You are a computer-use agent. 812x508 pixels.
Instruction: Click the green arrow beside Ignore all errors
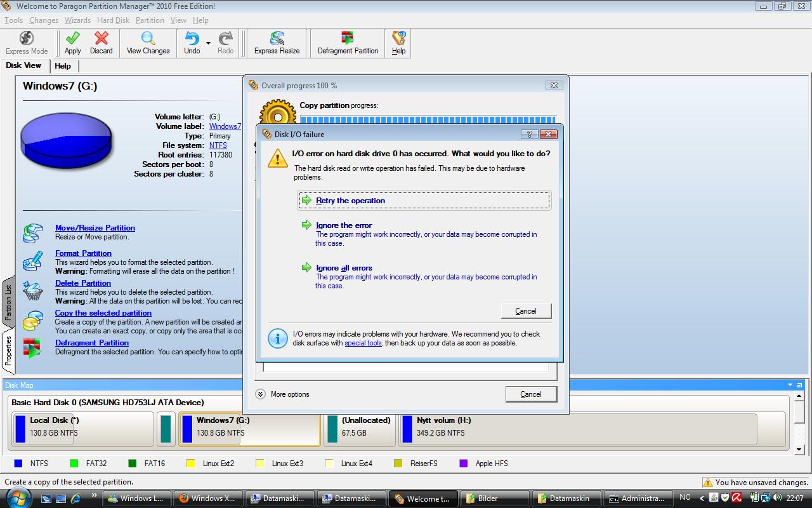306,267
